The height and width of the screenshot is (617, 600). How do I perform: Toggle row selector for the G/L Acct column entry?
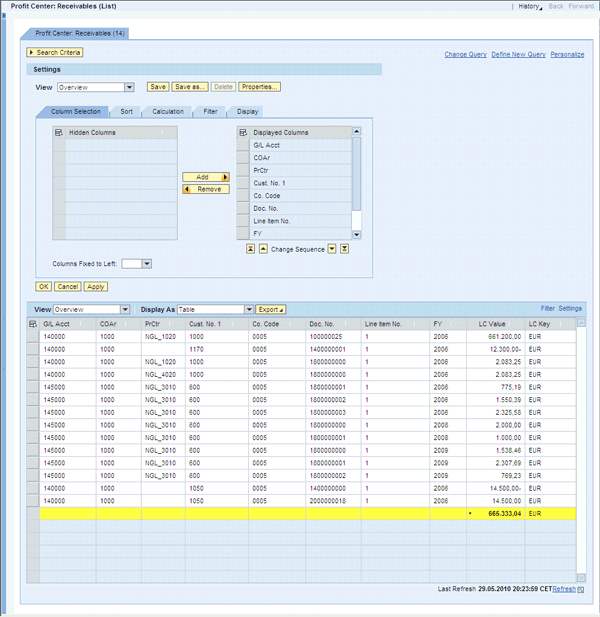click(242, 145)
